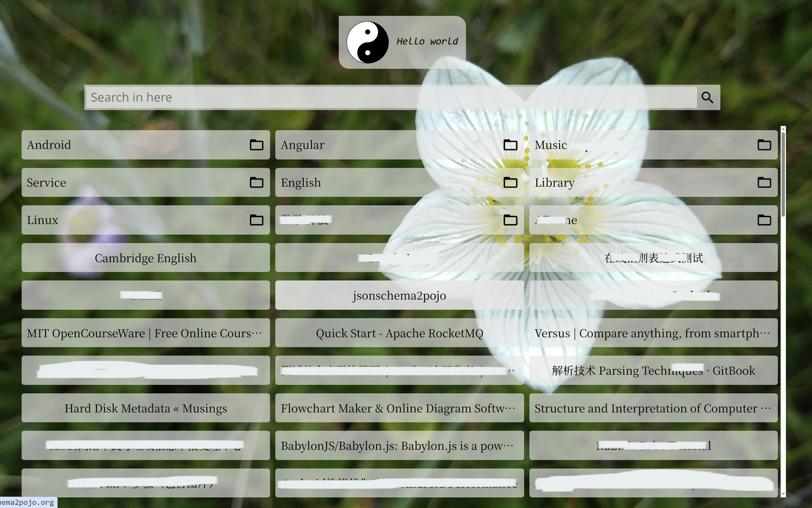Click the Android folder label

[x=49, y=145]
